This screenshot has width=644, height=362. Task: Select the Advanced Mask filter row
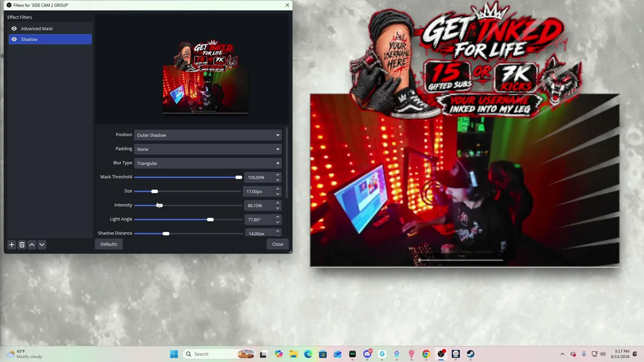pyautogui.click(x=50, y=29)
